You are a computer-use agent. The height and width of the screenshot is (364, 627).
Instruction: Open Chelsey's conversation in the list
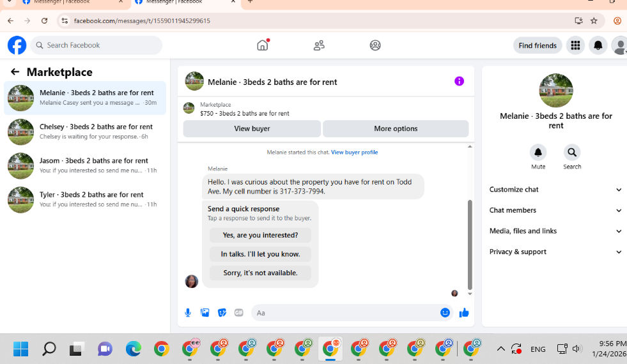point(85,132)
